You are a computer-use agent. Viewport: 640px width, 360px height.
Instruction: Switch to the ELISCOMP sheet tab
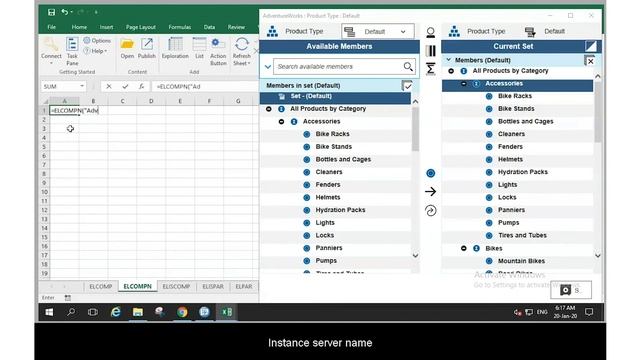176,287
